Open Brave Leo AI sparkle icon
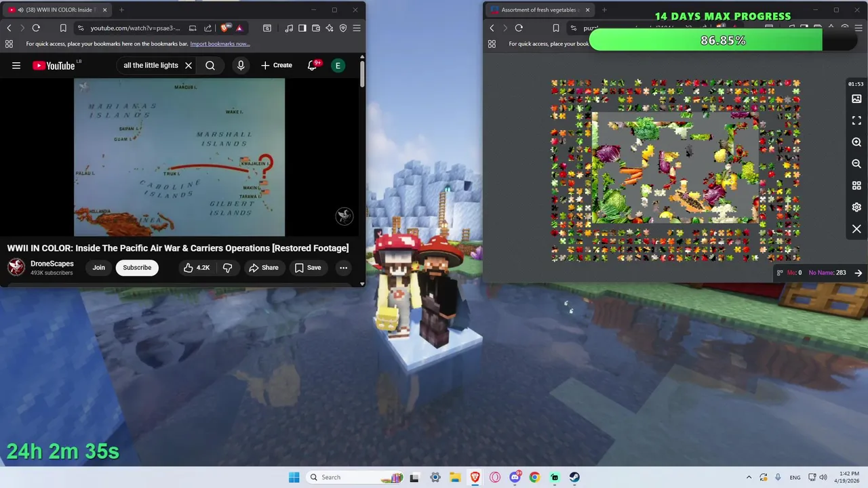 [330, 28]
